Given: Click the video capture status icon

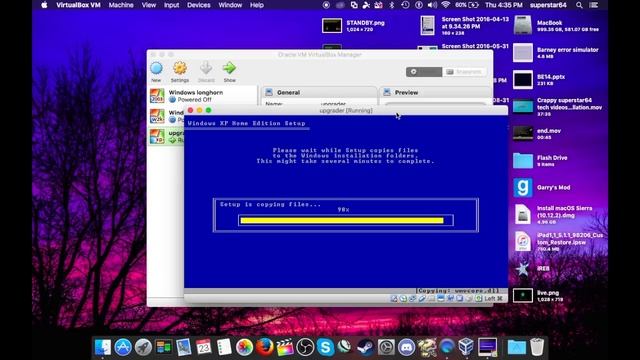Looking at the screenshot, I should 450,299.
